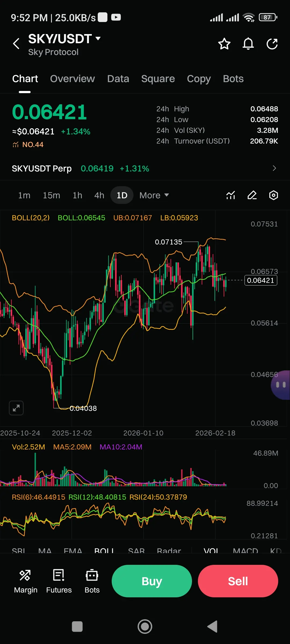Open price alert bell icon
Screen dimensions: 290x644
(x=248, y=44)
